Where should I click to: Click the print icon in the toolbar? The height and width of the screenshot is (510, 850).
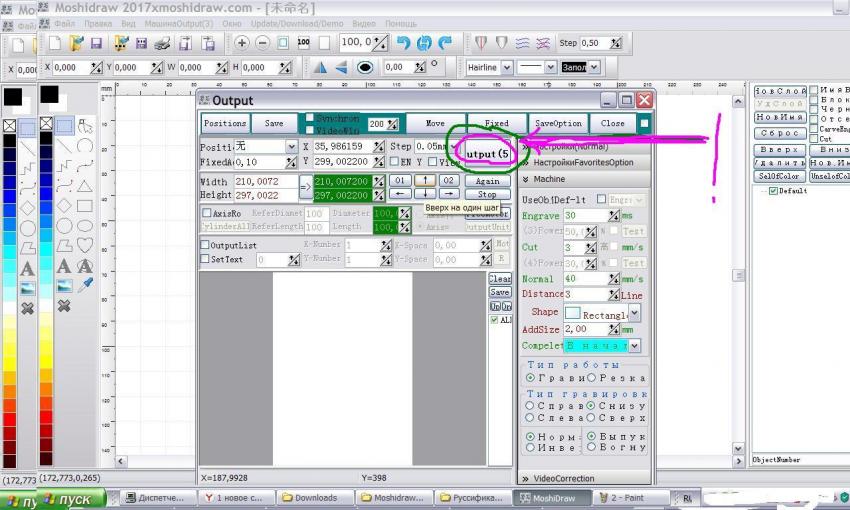(x=162, y=43)
